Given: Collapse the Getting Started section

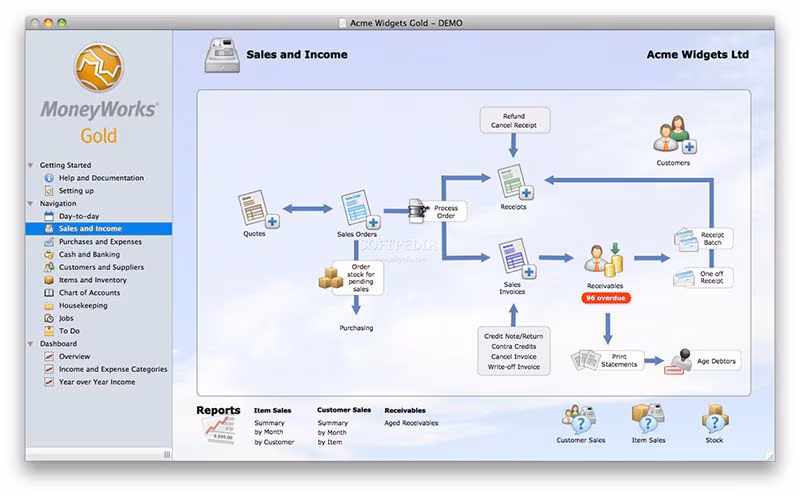Looking at the screenshot, I should click(31, 165).
